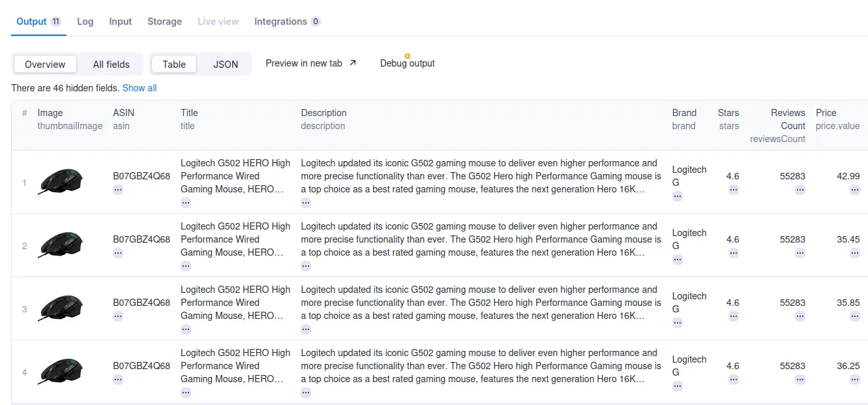Viewport: 868px width, 405px height.
Task: Expand the description in row 1
Action: click(306, 203)
